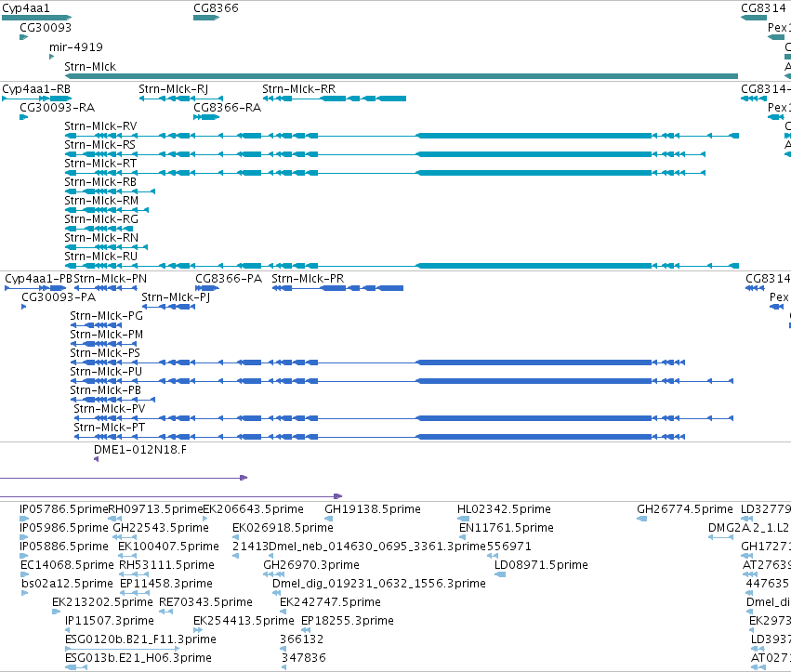Select the Strn-Mlck gene bar
The width and height of the screenshot is (791, 672).
(x=402, y=76)
